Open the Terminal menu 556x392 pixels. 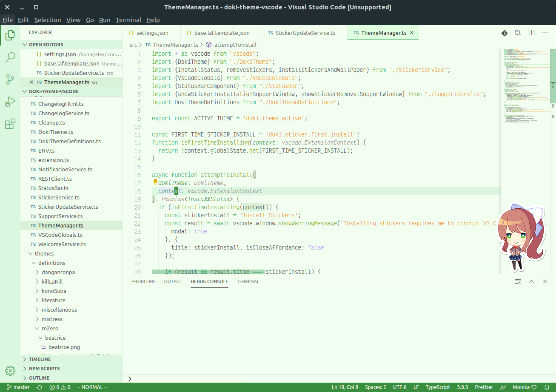(x=128, y=20)
